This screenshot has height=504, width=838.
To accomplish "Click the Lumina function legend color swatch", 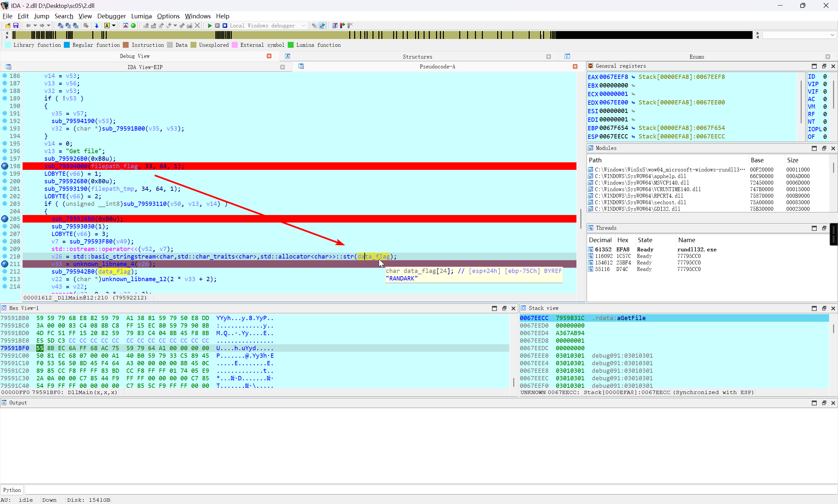I will pos(291,45).
